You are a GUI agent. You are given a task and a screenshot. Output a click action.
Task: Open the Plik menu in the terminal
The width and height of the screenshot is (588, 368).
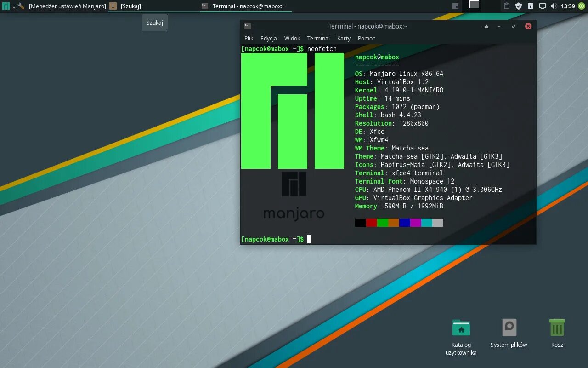tap(248, 38)
